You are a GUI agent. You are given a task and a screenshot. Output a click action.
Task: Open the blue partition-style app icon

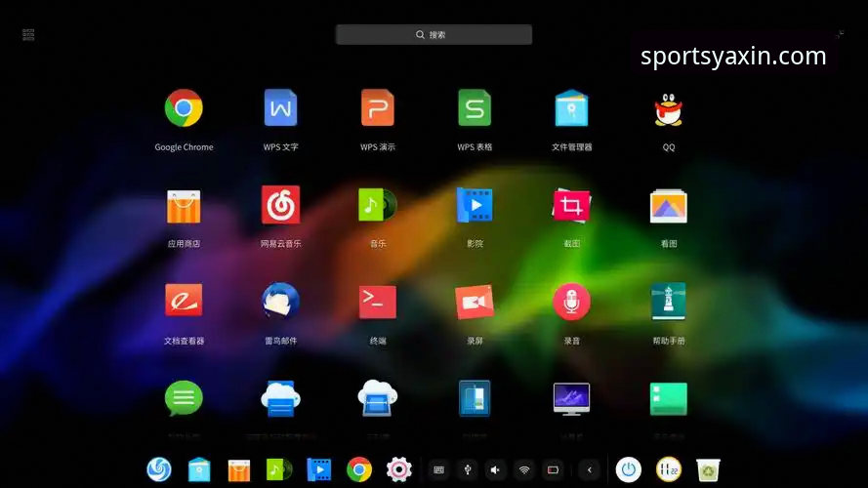point(475,398)
